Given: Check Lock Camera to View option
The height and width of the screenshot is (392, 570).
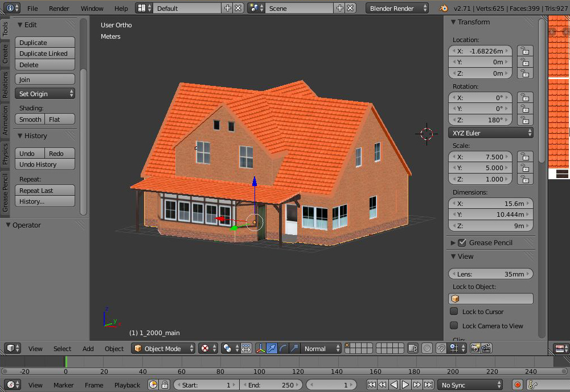Looking at the screenshot, I should click(454, 326).
